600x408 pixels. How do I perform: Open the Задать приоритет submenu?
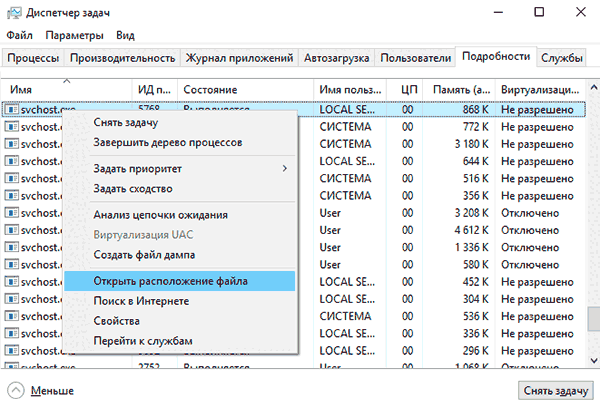(180, 168)
